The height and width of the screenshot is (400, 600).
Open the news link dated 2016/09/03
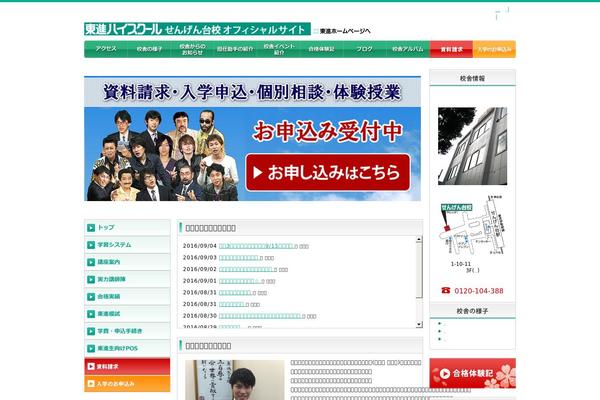coord(239,258)
